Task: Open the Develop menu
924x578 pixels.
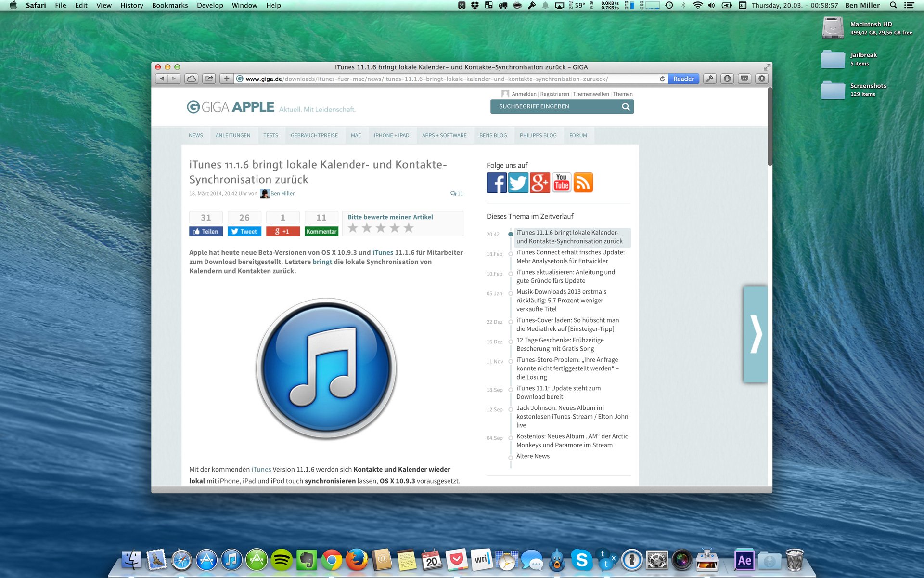Action: (x=210, y=5)
